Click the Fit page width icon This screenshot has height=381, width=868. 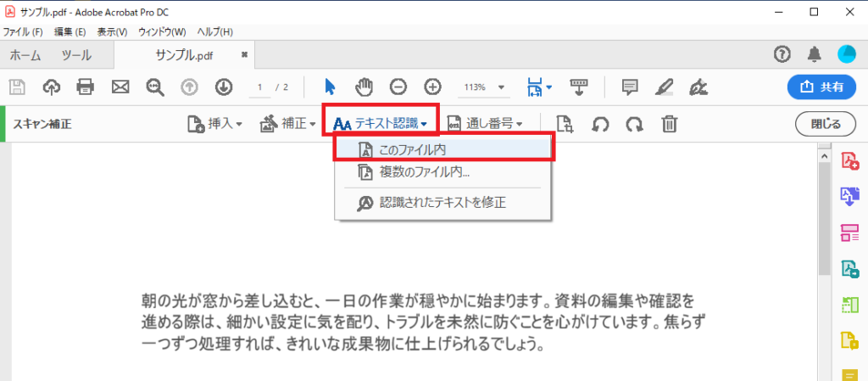(x=534, y=87)
